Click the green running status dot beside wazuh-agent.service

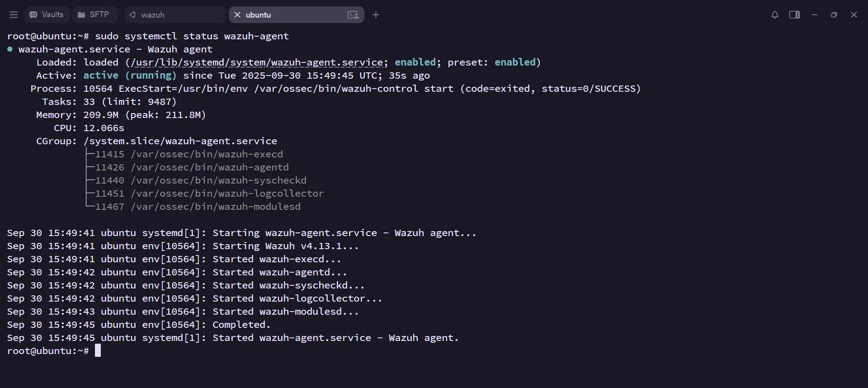pyautogui.click(x=9, y=49)
